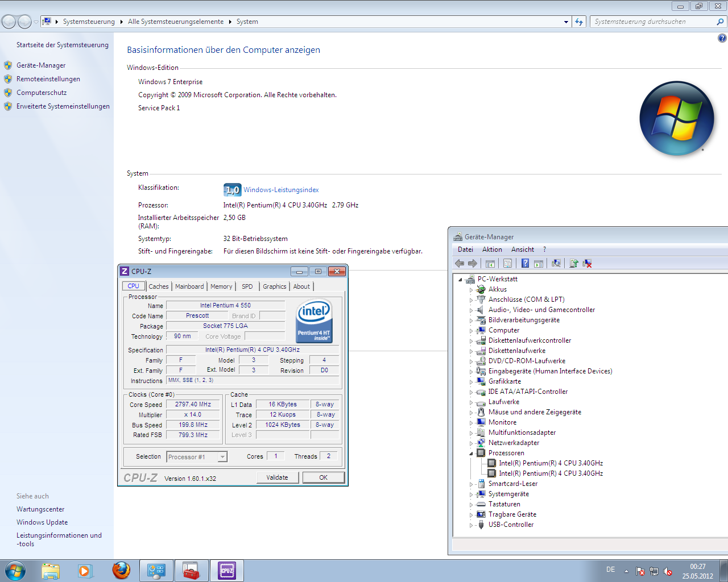
Task: Click uninstall device icon with red X
Action: click(x=587, y=263)
